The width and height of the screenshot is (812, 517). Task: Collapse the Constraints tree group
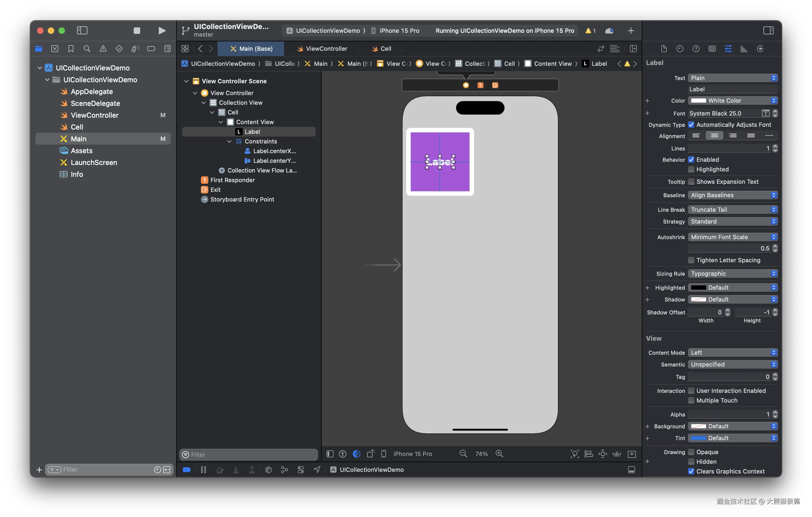229,141
